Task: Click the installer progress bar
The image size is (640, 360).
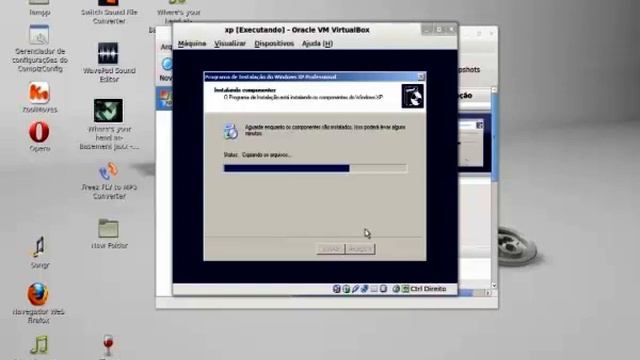Action: click(315, 168)
